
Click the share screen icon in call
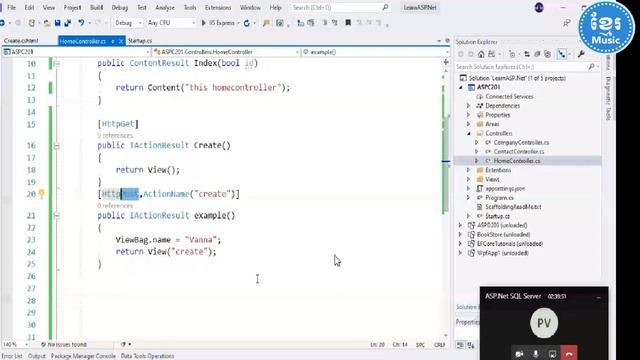tap(552, 354)
